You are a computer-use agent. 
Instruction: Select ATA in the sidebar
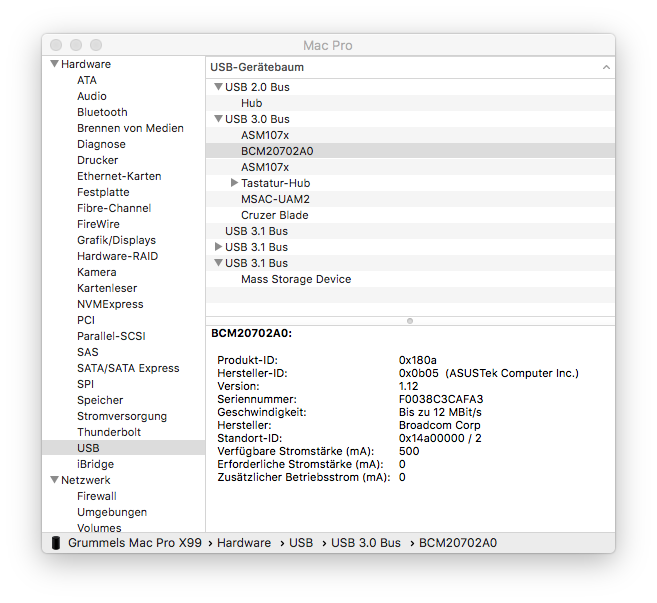point(87,80)
